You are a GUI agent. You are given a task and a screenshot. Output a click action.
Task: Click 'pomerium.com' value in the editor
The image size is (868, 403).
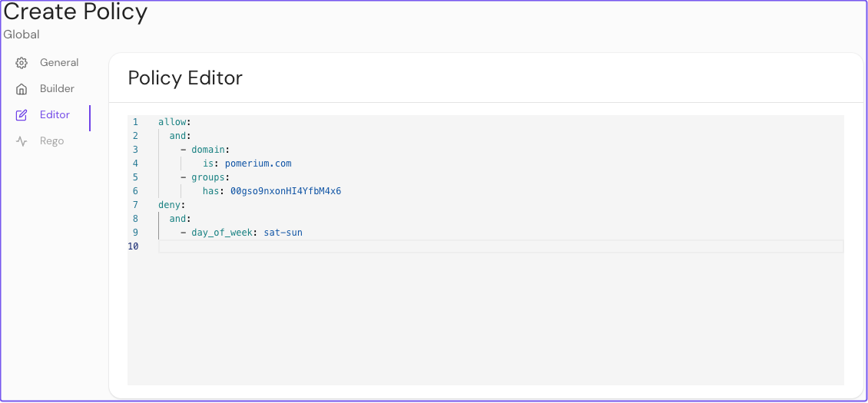click(x=258, y=164)
